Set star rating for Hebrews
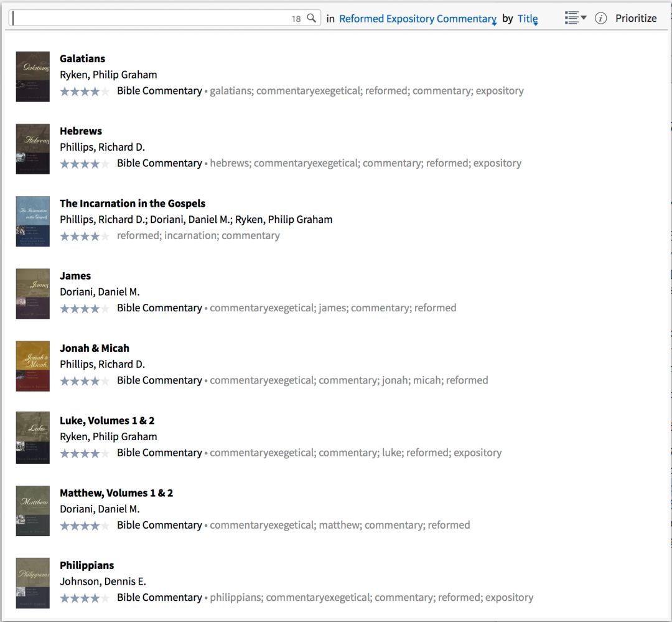Screen dimensions: 672x622 (85, 164)
